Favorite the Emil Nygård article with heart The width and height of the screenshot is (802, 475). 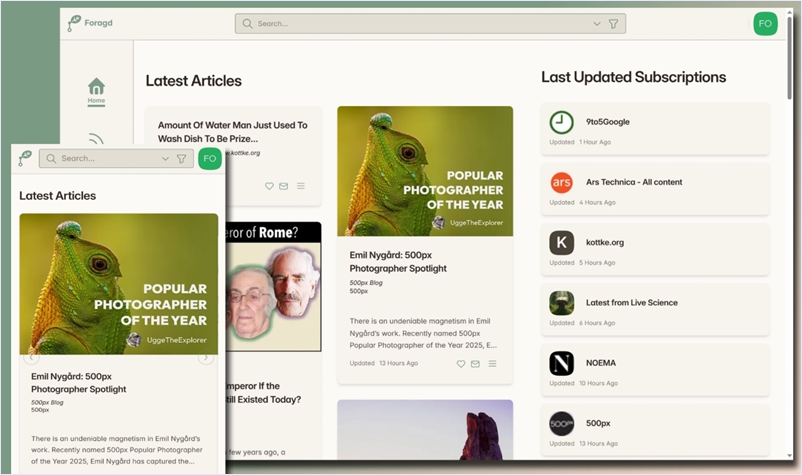461,364
